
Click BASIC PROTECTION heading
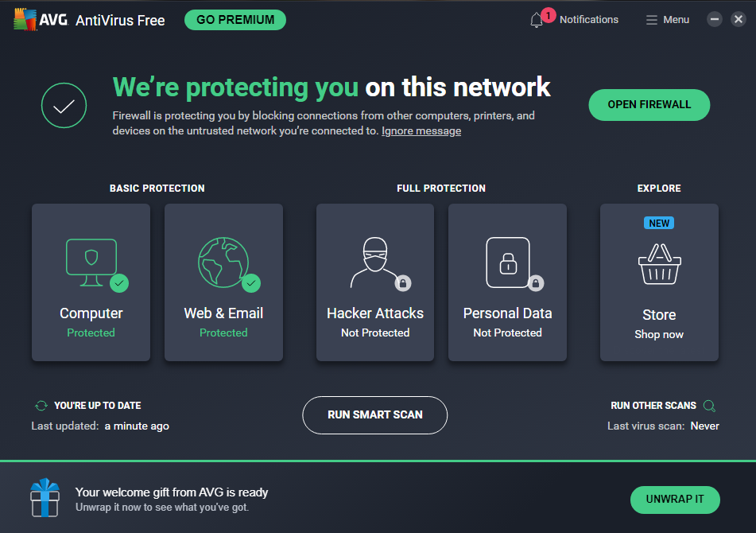[x=157, y=188]
